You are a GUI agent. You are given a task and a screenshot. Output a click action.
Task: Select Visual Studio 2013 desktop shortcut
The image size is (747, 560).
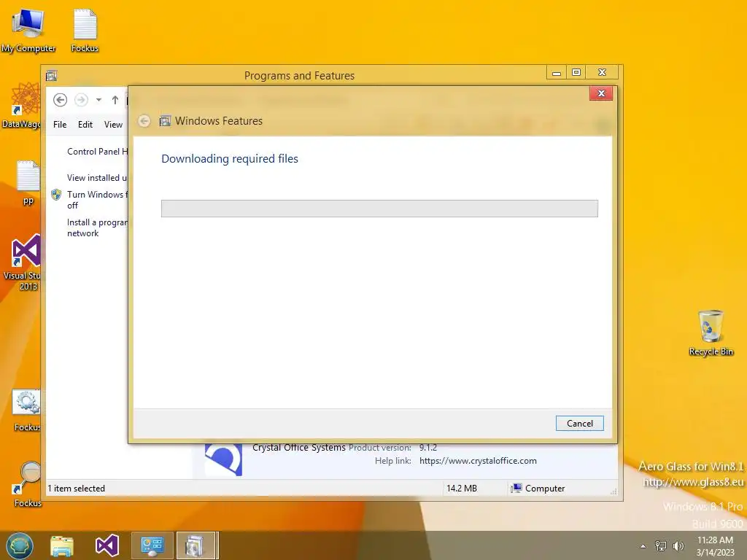pos(23,262)
